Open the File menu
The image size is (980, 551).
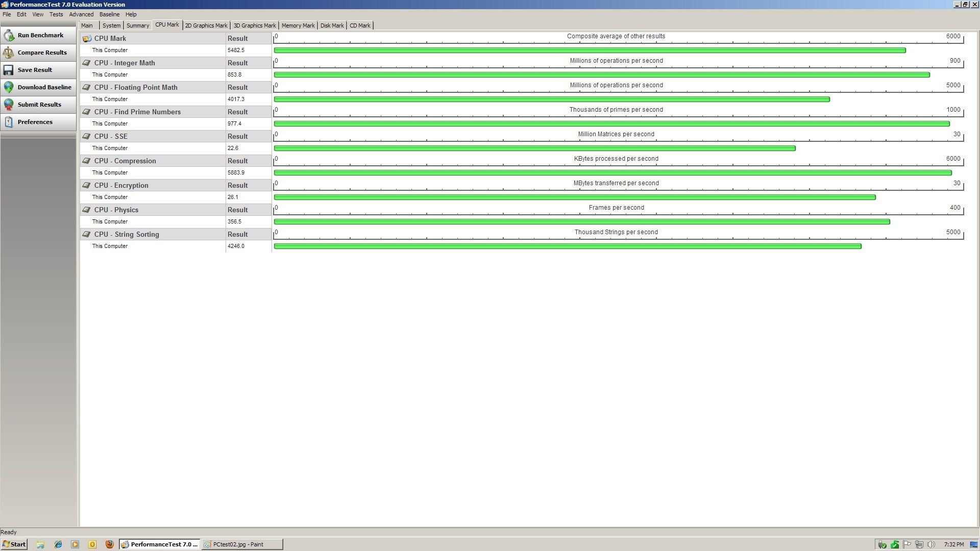click(x=7, y=14)
